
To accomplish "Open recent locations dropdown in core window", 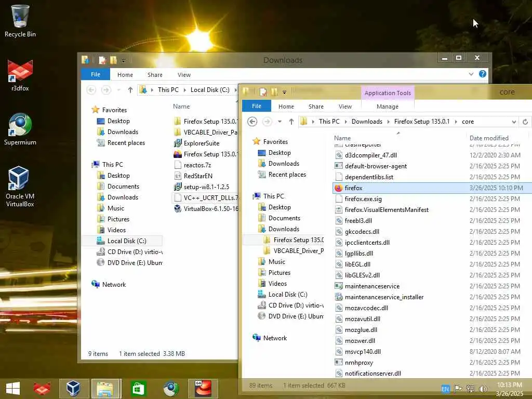I will [x=280, y=122].
